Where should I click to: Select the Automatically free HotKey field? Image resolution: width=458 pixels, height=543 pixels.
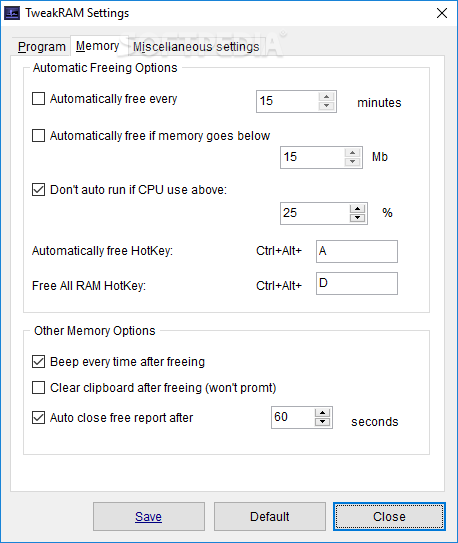[x=357, y=251]
